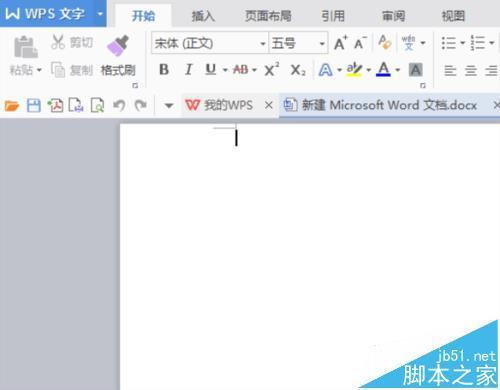Apply superscript X² formatting

coord(272,70)
